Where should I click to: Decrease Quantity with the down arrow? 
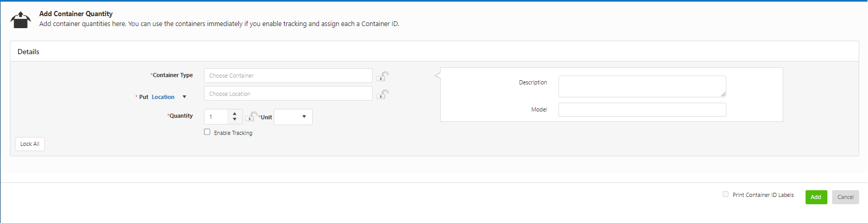pos(235,119)
